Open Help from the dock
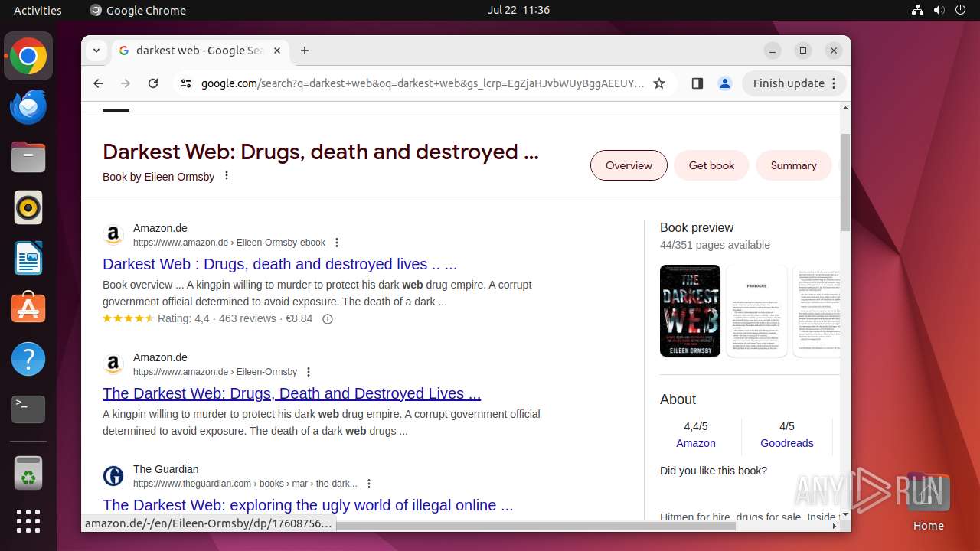 coord(28,359)
